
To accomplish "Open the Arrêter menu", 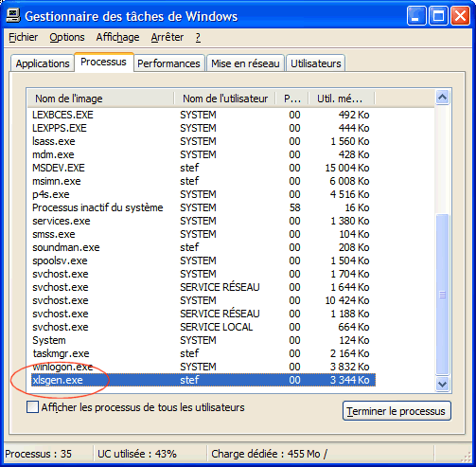I will (x=167, y=37).
